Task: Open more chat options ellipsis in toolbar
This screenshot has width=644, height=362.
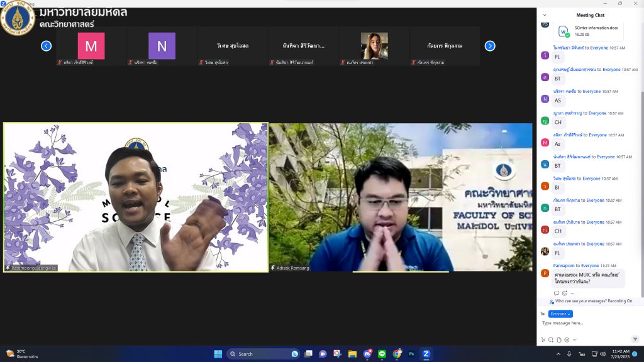Action: tap(574, 340)
